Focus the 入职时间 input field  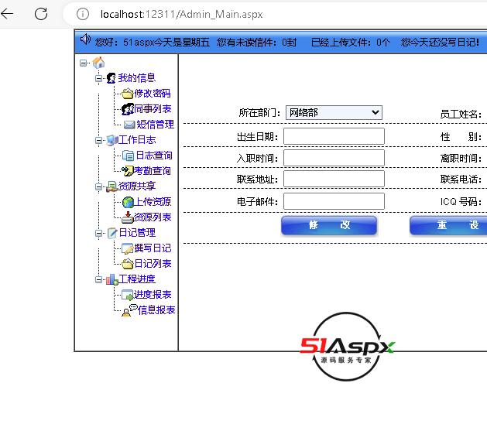(334, 158)
